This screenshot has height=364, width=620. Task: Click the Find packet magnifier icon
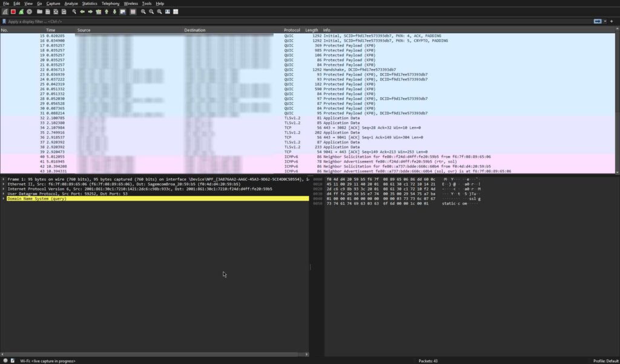pos(74,11)
